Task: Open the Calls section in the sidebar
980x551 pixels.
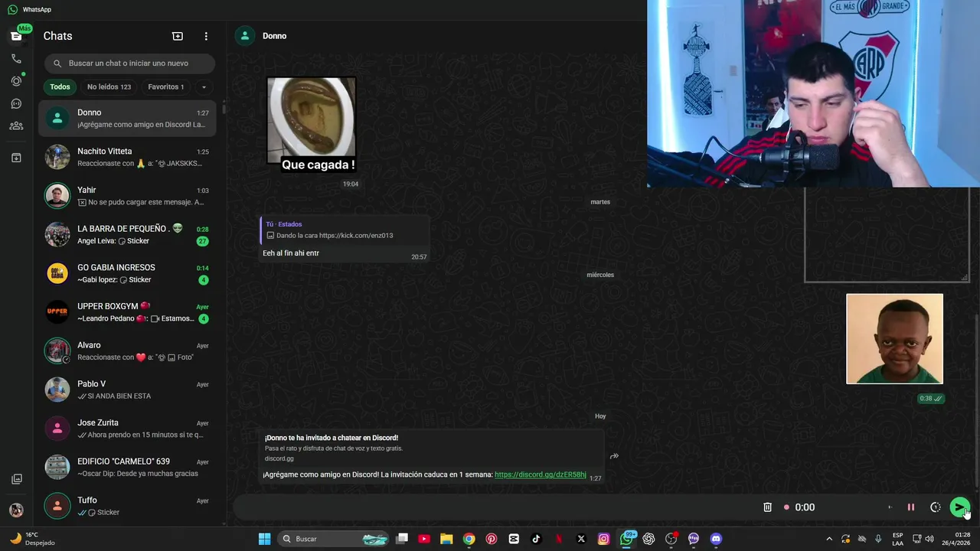Action: click(16, 59)
